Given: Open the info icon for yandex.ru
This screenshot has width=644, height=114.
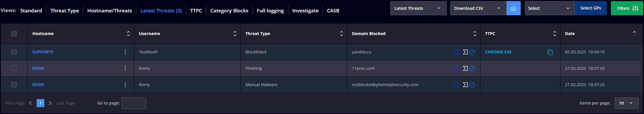Looking at the screenshot, I should coord(457,52).
